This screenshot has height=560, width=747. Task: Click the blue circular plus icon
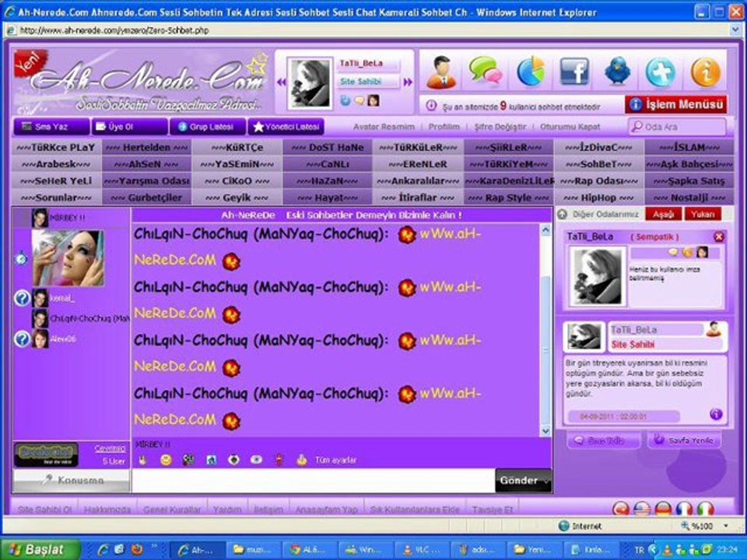(661, 72)
